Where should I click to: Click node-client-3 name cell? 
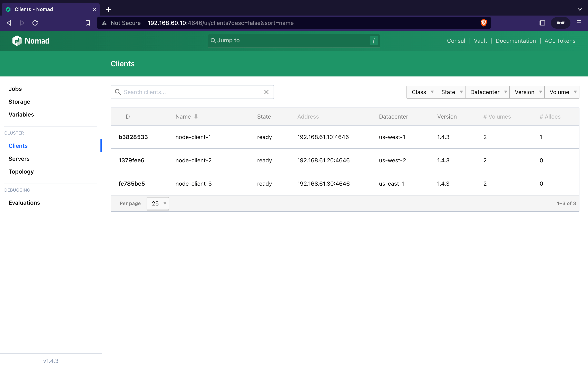pyautogui.click(x=193, y=184)
